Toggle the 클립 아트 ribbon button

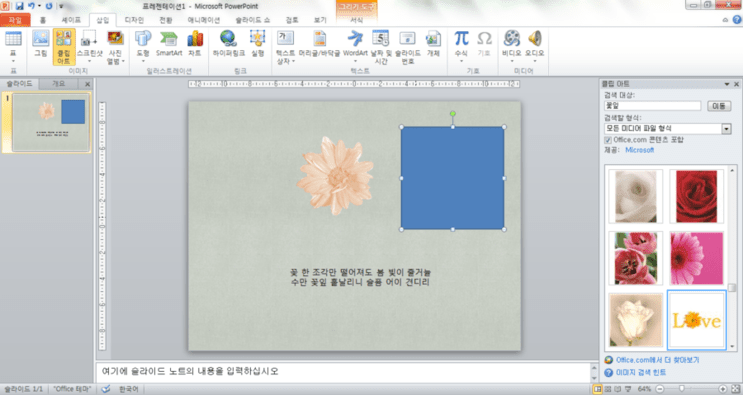64,46
